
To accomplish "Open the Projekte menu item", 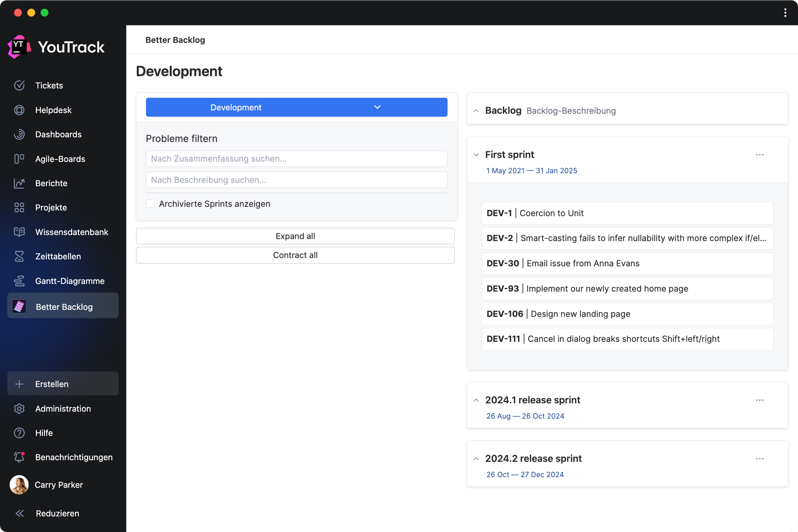I will tap(51, 207).
